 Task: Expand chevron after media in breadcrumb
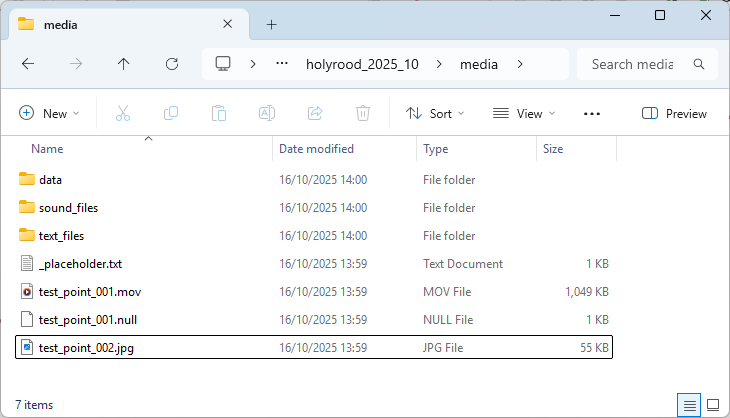tap(520, 64)
